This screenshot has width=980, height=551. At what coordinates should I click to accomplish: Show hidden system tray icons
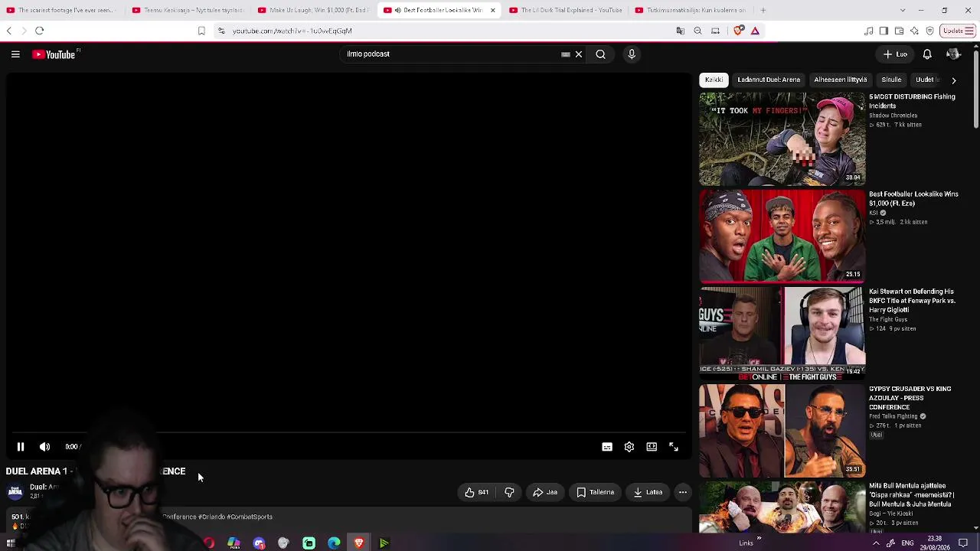coord(876,543)
